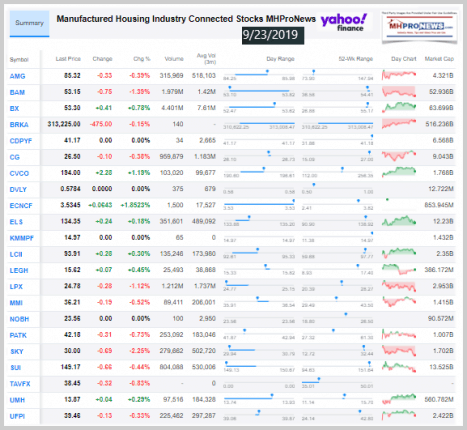Screen dimensions: 467x430
Task: Click the LCII day chart sparkline
Action: 399,253
